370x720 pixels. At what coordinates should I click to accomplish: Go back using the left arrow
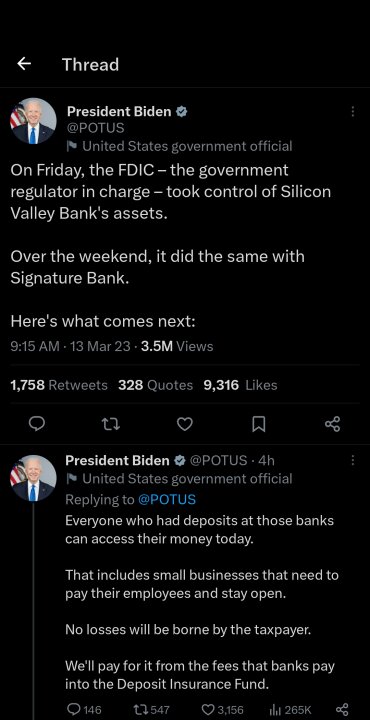24,64
